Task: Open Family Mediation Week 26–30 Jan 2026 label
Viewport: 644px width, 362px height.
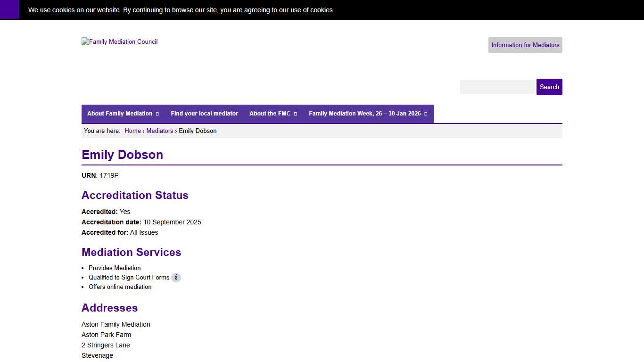Action: click(364, 114)
